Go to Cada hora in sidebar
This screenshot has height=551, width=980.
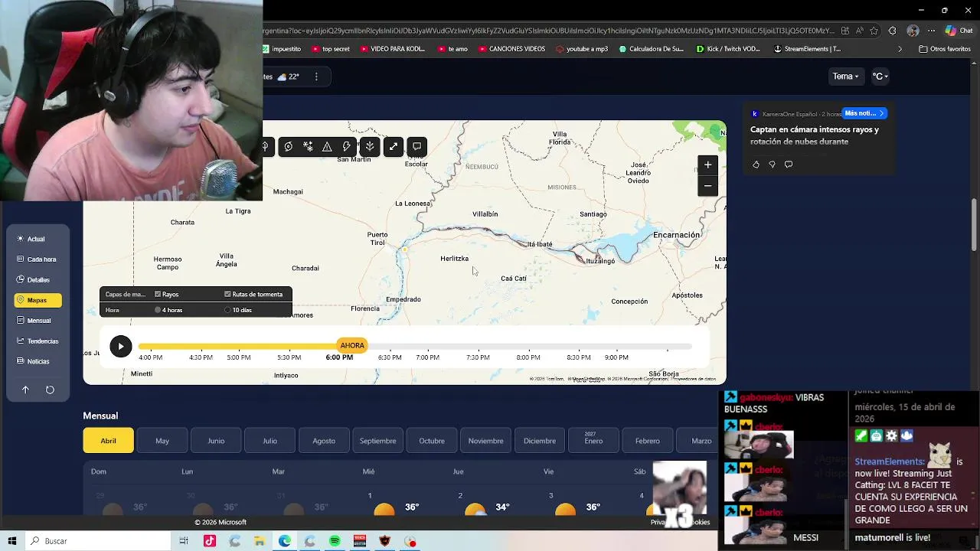(36, 259)
